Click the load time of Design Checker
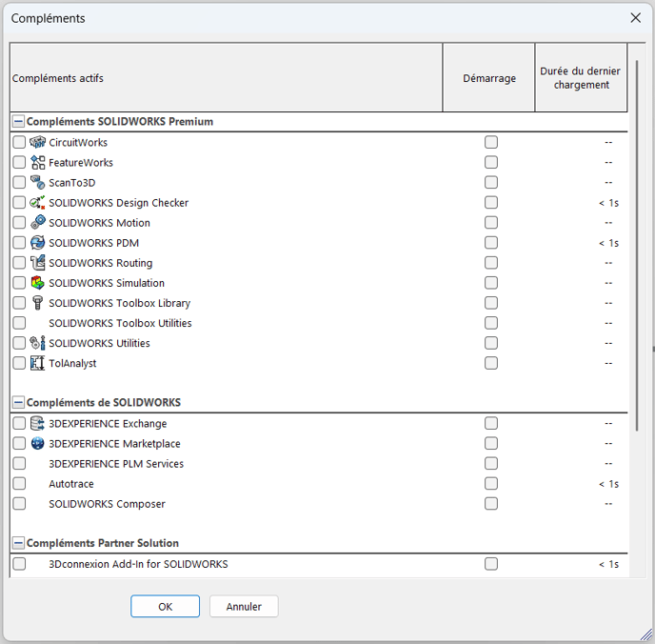This screenshot has width=655, height=644. (608, 203)
